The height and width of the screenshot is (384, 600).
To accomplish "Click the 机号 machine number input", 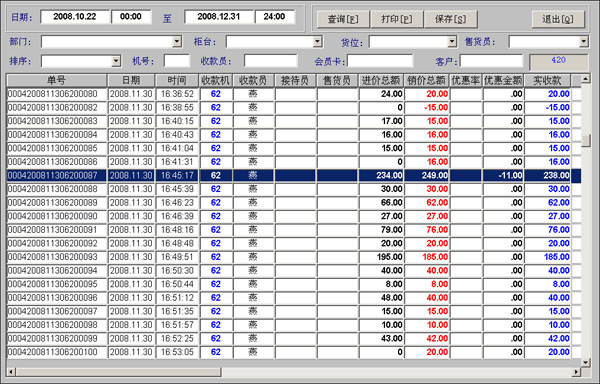I will click(177, 61).
